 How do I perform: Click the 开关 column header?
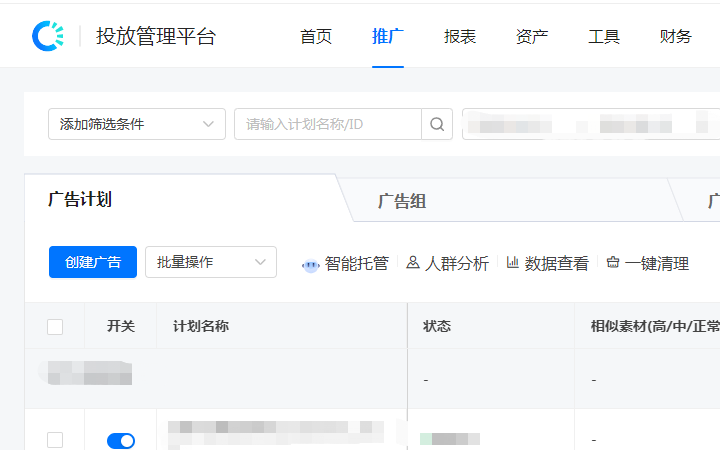(x=121, y=326)
